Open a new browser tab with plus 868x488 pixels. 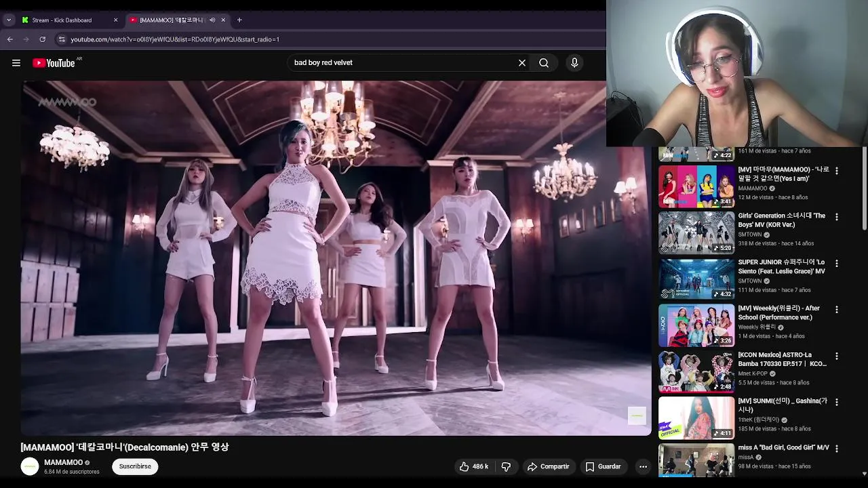(239, 20)
